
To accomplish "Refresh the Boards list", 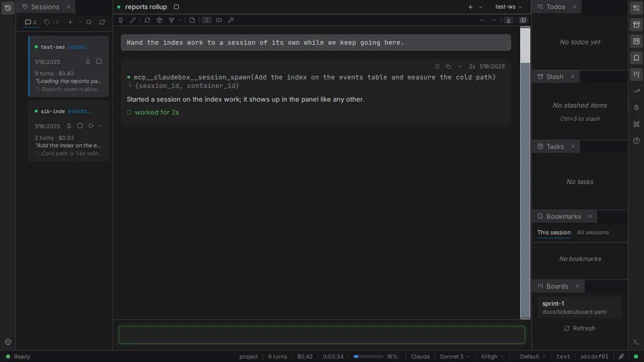I will tap(580, 328).
